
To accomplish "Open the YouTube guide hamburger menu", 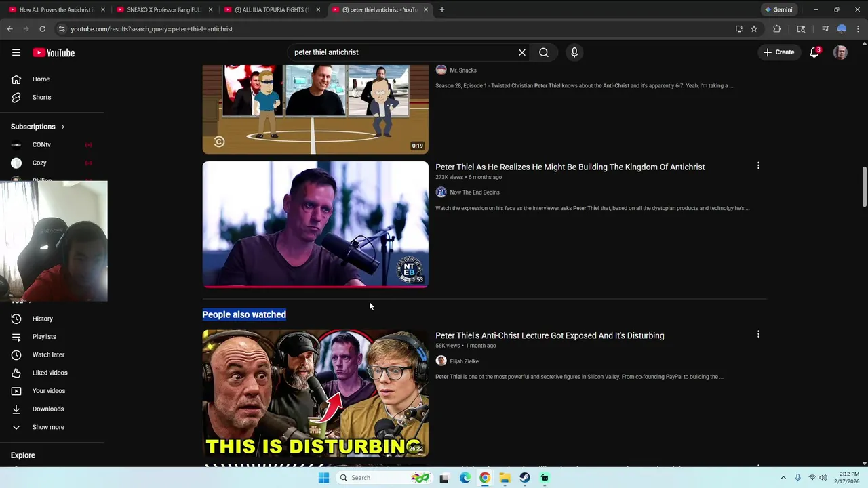I will point(16,52).
